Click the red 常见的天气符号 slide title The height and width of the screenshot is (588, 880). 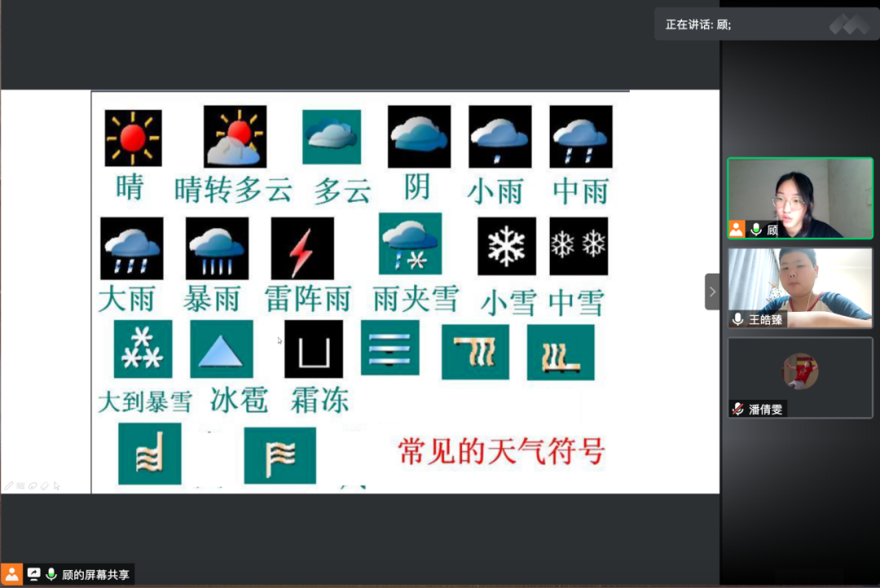click(x=501, y=451)
